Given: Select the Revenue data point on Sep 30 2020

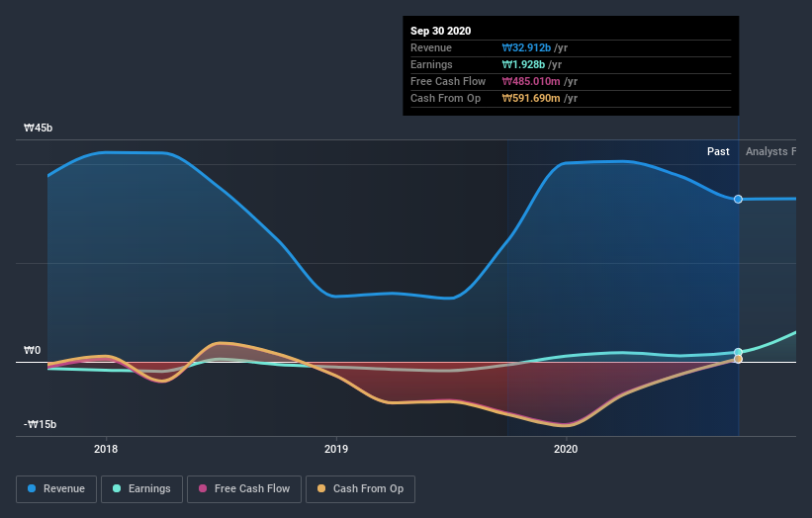Looking at the screenshot, I should click(x=738, y=200).
